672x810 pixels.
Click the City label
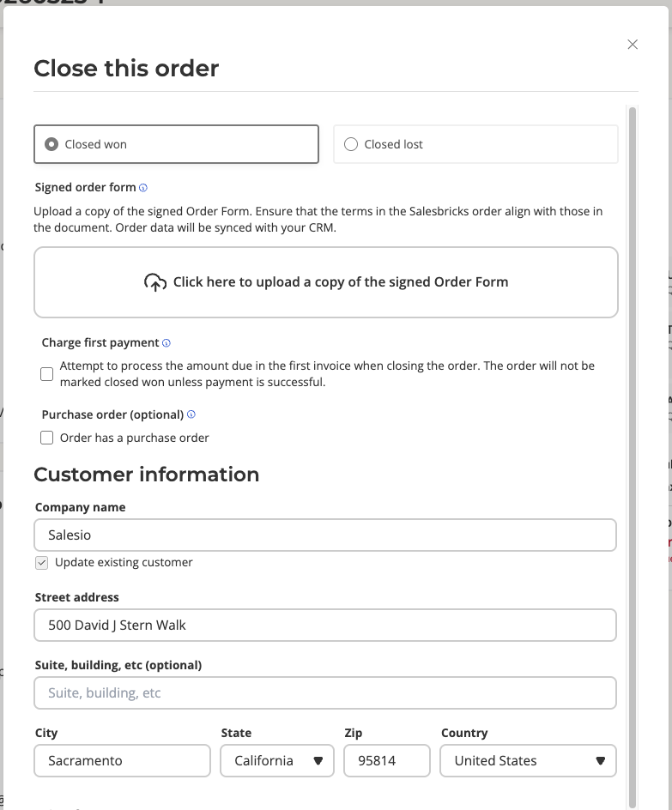pos(46,733)
